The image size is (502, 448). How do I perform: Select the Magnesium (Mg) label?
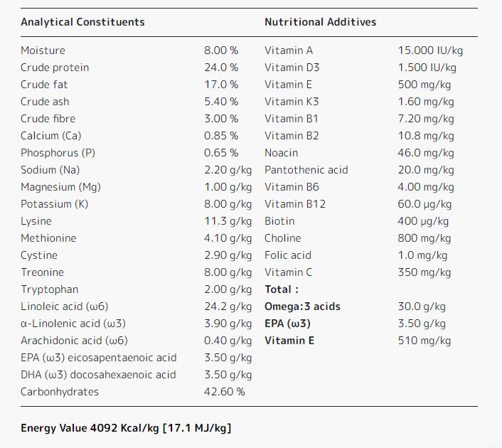point(60,187)
